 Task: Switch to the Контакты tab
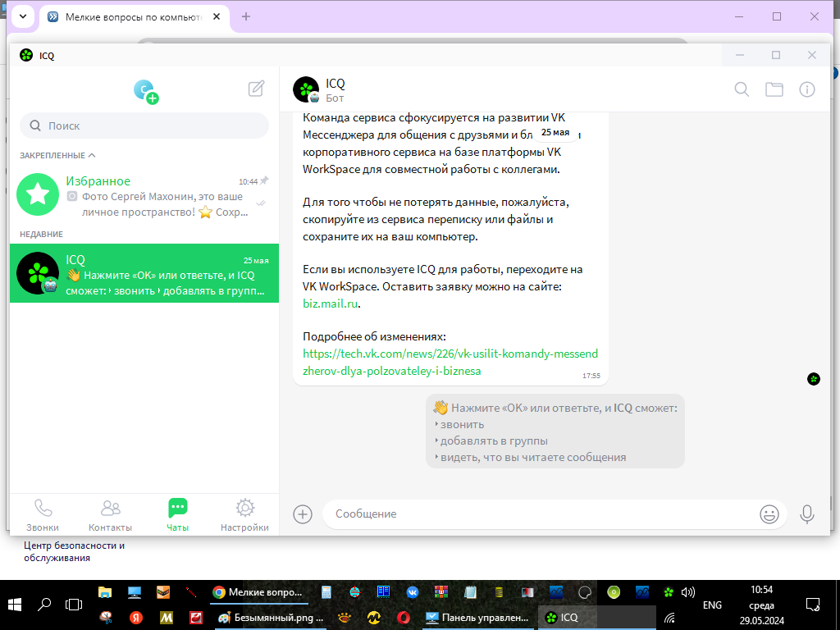coord(111,515)
